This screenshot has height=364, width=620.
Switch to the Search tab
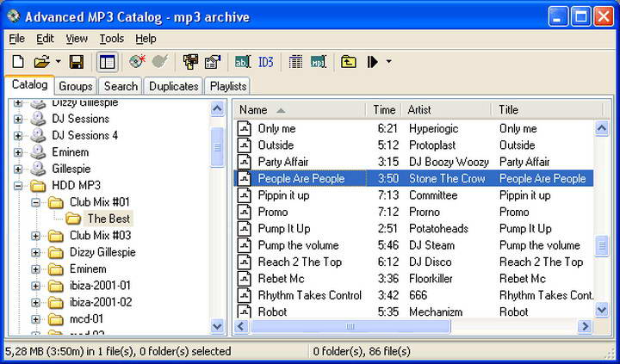pyautogui.click(x=121, y=86)
